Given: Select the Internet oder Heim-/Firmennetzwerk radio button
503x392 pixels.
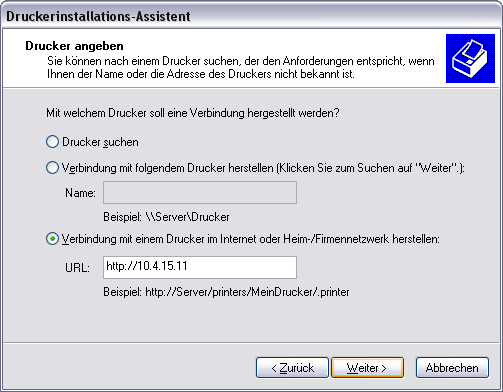Looking at the screenshot, I should pos(52,239).
